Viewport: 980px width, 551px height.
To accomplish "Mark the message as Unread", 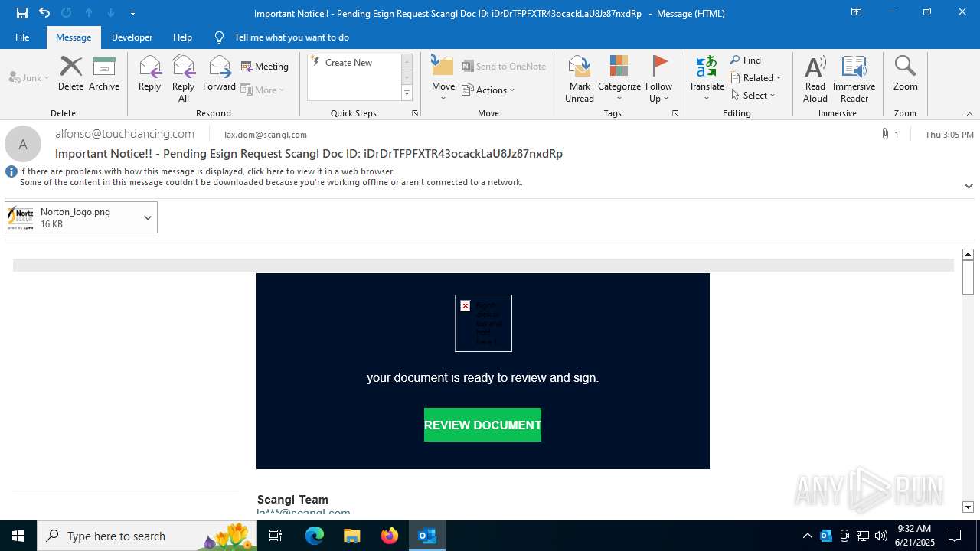I will pyautogui.click(x=580, y=79).
